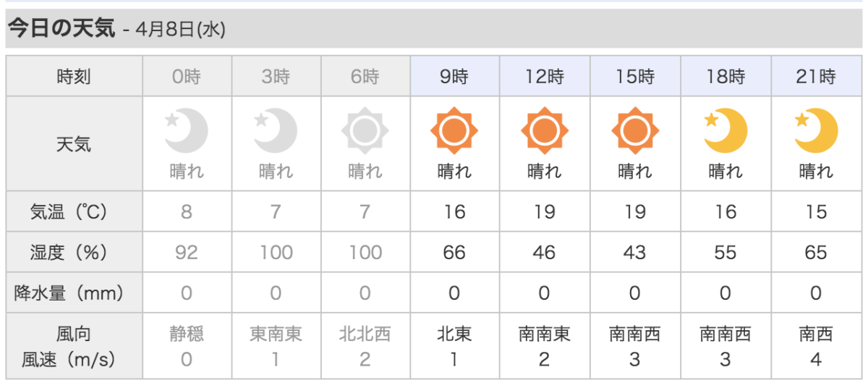Click the yellow moon icon at 18時
The width and height of the screenshot is (868, 383).
click(x=726, y=131)
